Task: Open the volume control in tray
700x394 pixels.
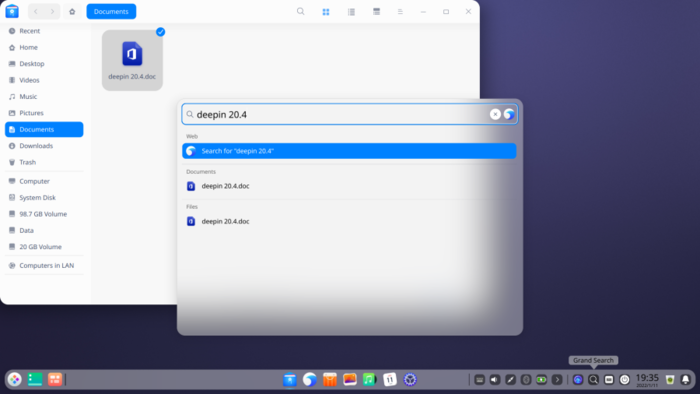Action: click(x=495, y=380)
